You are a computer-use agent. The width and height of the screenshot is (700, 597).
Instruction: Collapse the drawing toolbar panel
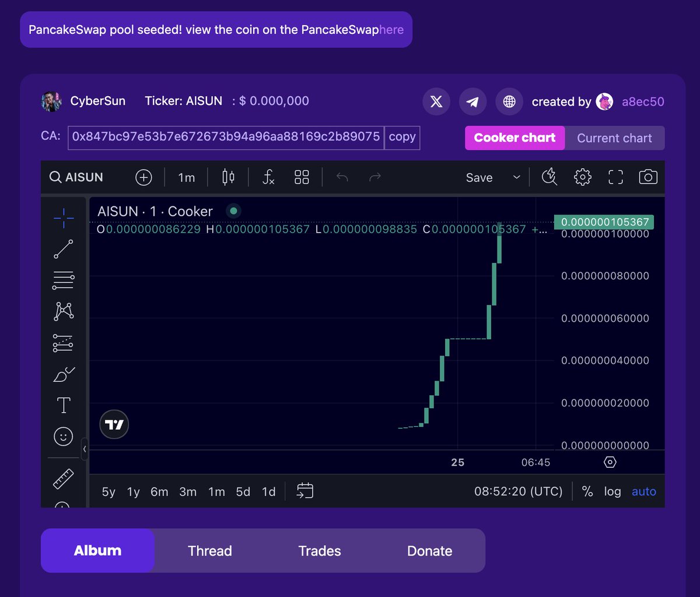click(85, 449)
